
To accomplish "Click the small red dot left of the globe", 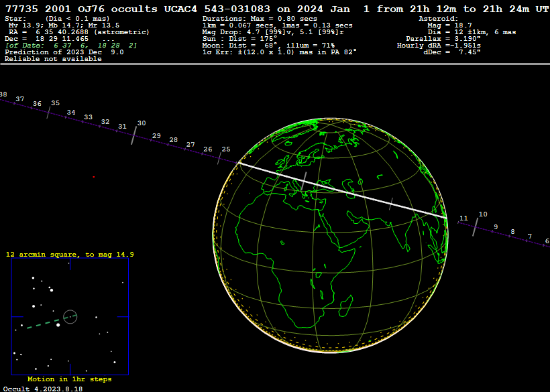I will pyautogui.click(x=94, y=177).
